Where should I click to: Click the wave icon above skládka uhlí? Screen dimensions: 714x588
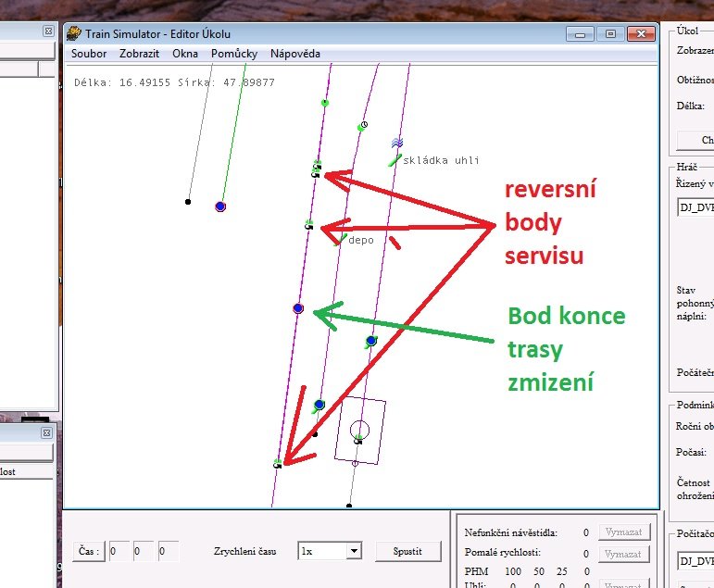[x=397, y=144]
